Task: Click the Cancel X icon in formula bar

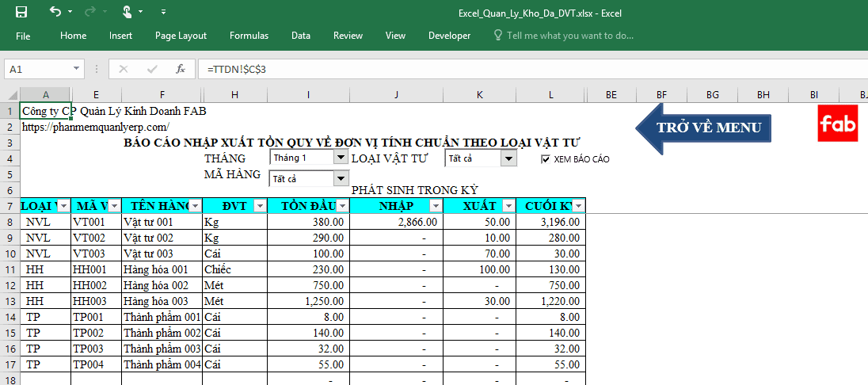Action: (x=124, y=69)
